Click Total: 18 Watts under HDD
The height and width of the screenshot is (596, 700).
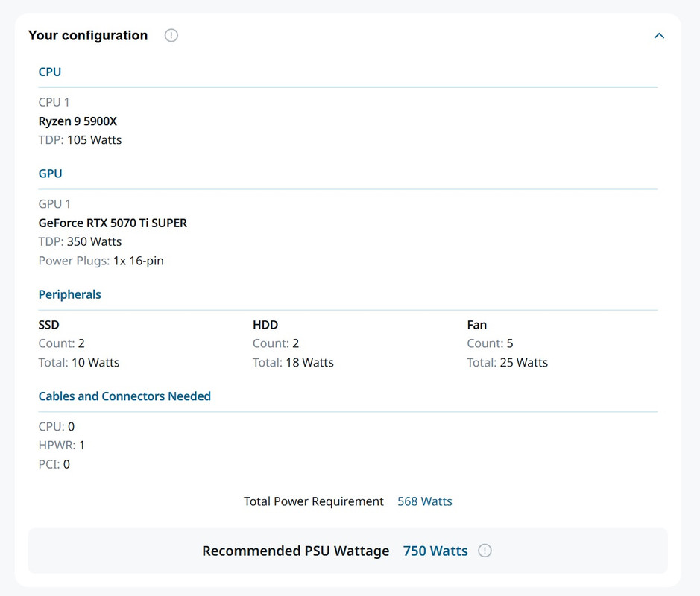[293, 363]
